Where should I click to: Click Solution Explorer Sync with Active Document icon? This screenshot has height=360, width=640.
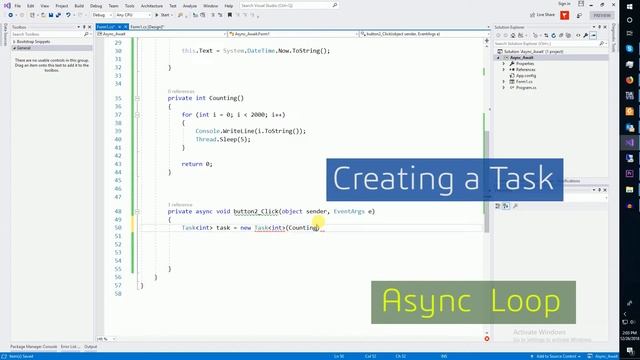[546, 35]
